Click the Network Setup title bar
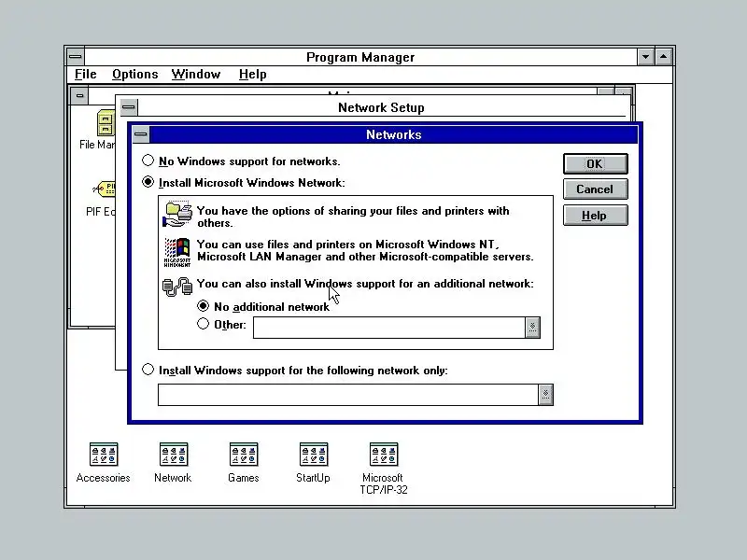 click(381, 107)
